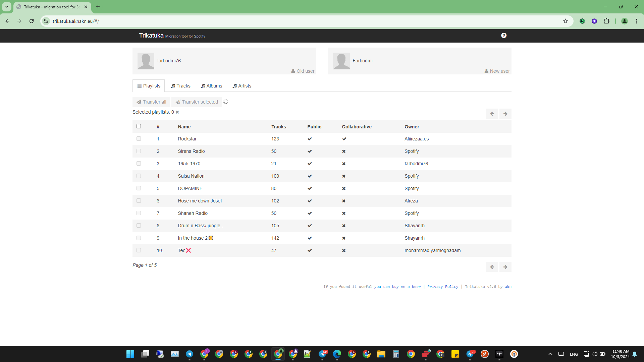This screenshot has width=644, height=362.
Task: Go back in browser history
Action: coord(7,21)
